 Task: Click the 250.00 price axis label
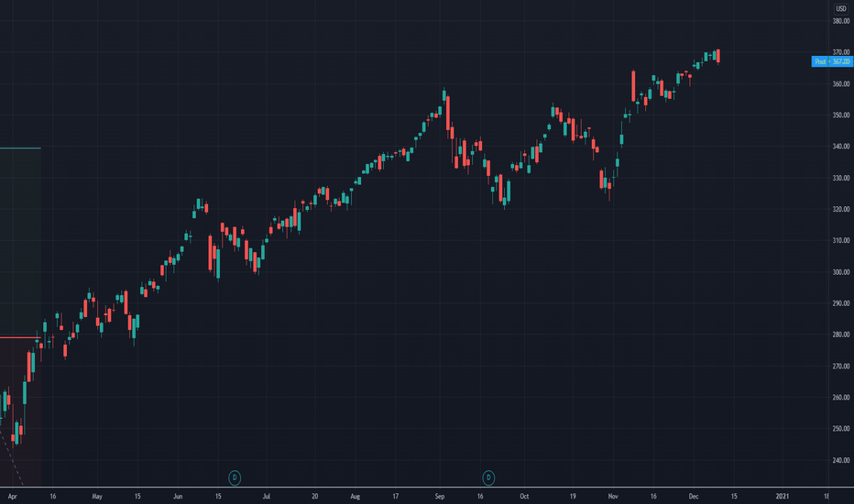[x=841, y=429]
